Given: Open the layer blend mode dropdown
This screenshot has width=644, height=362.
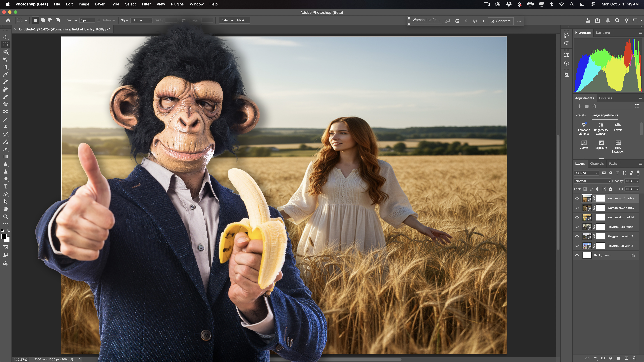Looking at the screenshot, I should tap(592, 181).
